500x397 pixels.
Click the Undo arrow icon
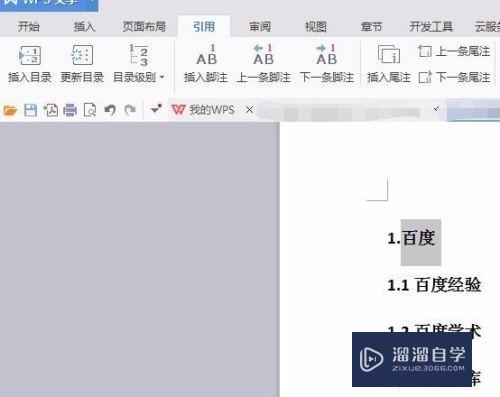coord(110,110)
